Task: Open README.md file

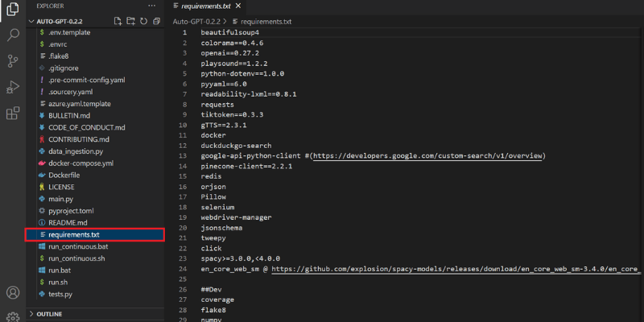Action: pos(68,223)
